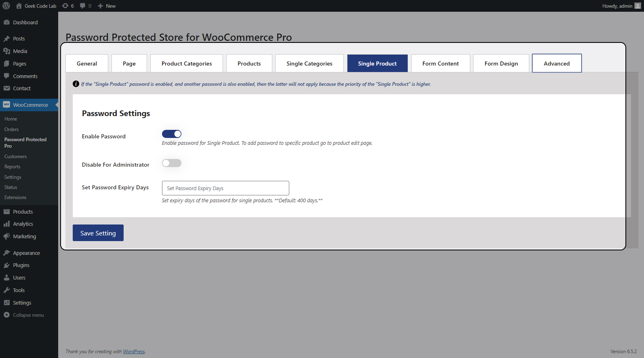Screen dimensions: 644x358
Task: Click the Pages icon in sidebar
Action: tap(6, 64)
